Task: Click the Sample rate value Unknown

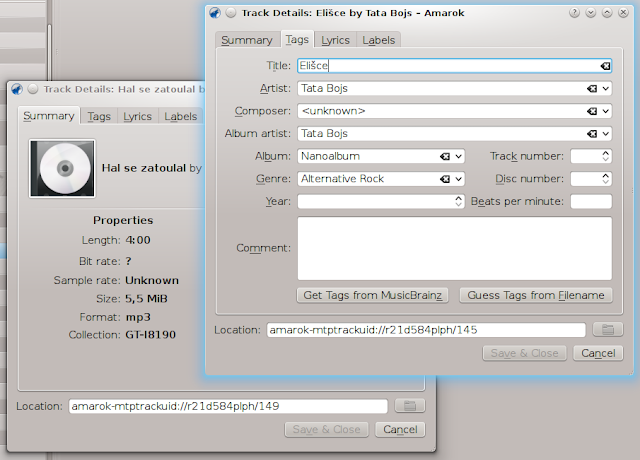Action: pyautogui.click(x=152, y=280)
